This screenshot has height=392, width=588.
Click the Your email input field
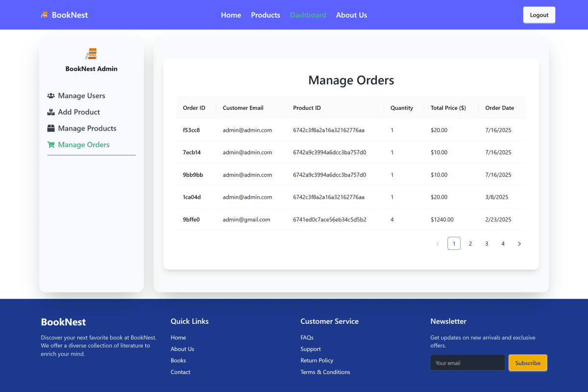coord(467,363)
